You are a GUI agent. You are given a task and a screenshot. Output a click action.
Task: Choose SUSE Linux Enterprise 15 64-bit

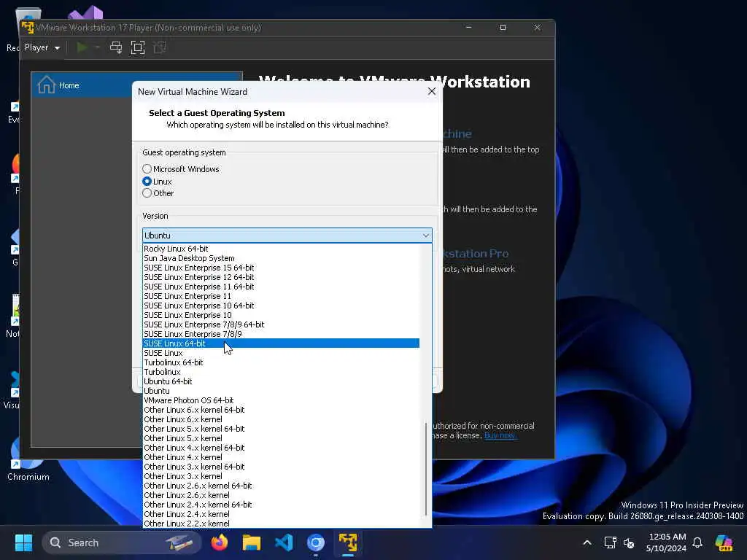(x=281, y=268)
